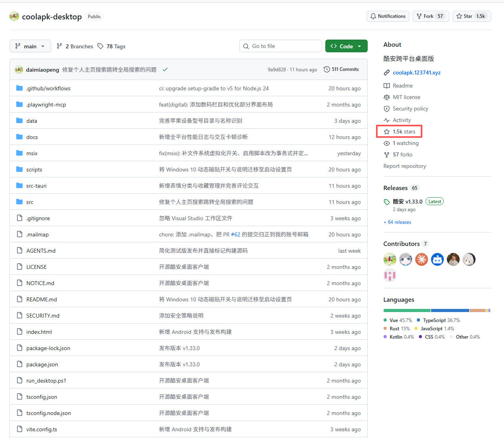The width and height of the screenshot is (504, 438).
Task: Click the src-tauri folder icon
Action: click(x=19, y=185)
